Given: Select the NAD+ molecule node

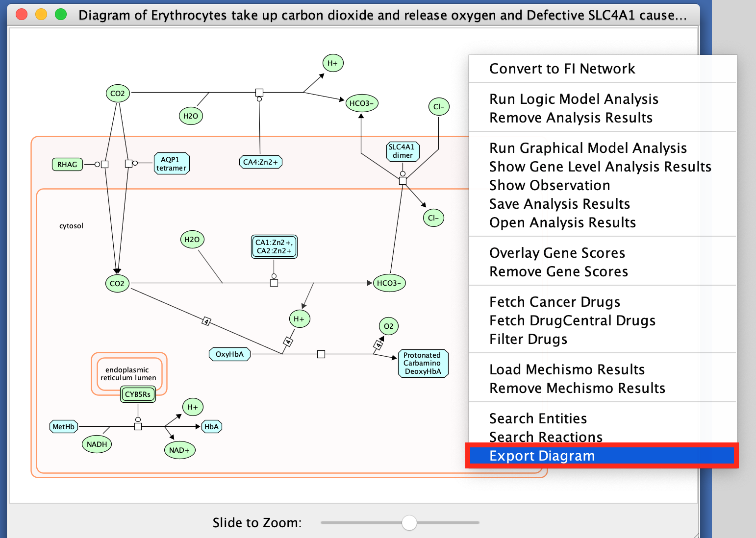Looking at the screenshot, I should [179, 450].
